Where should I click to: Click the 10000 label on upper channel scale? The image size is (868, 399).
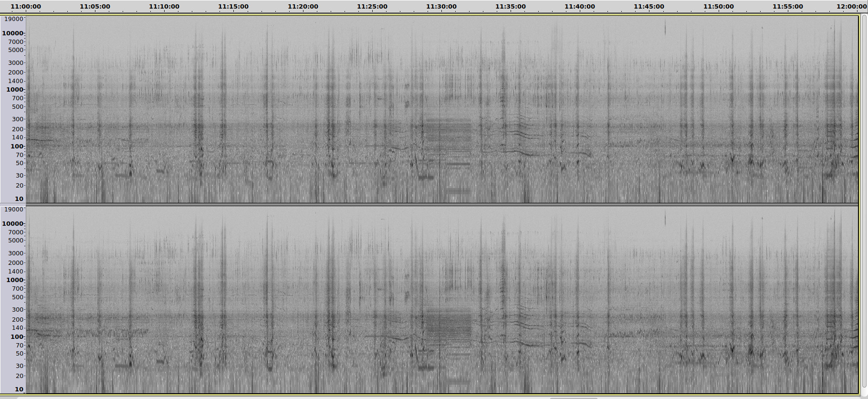(13, 33)
